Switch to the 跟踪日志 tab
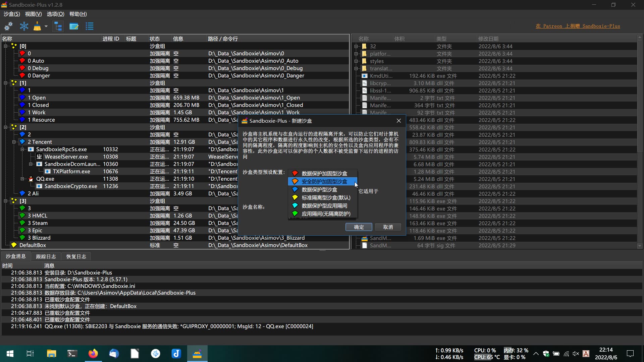 click(46, 256)
